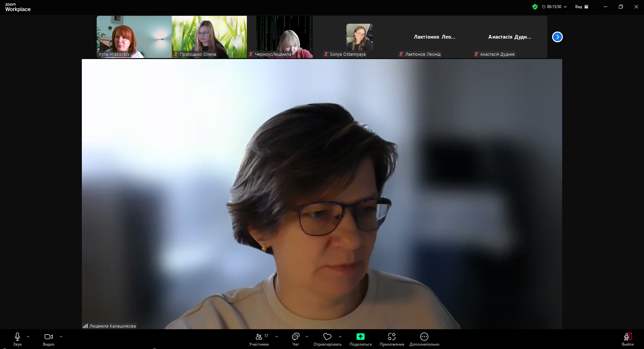The height and width of the screenshot is (349, 644).
Task: Open the Участники participants panel
Action: tap(259, 339)
